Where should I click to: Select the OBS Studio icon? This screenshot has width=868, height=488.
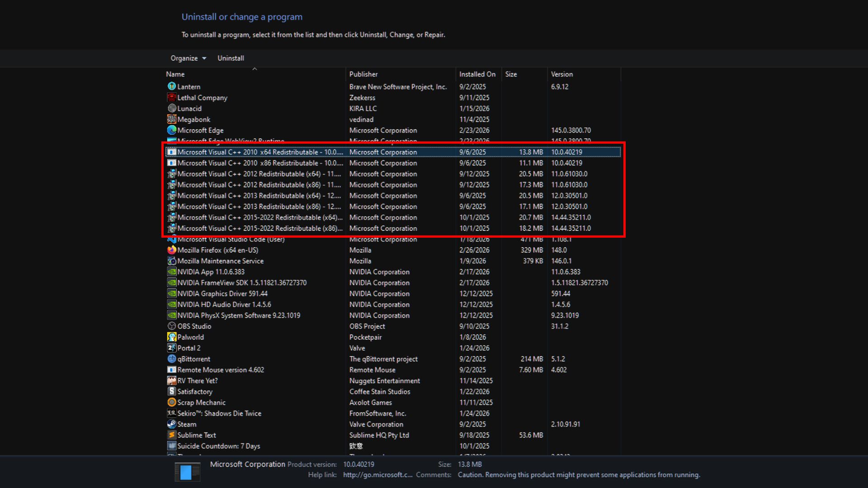click(x=172, y=326)
